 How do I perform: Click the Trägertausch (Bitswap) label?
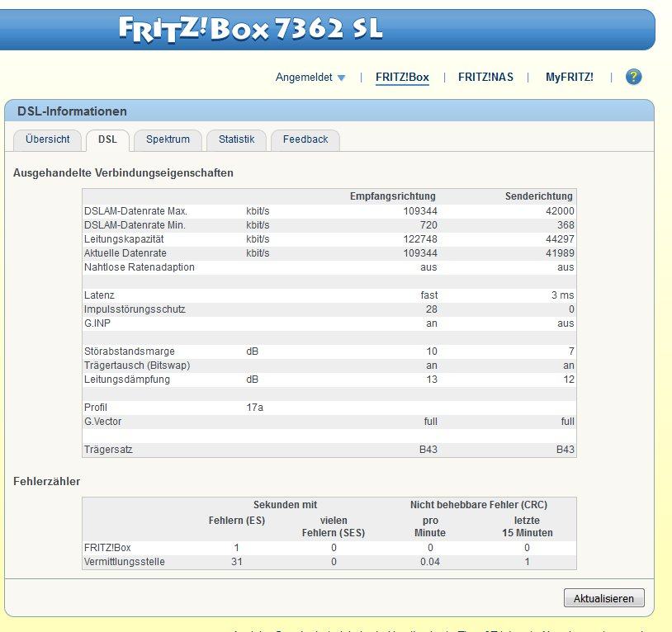(x=137, y=366)
